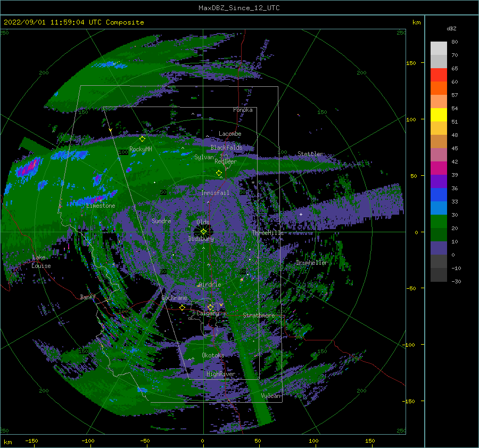Click the red 60 dBZ color swatch

439,75
